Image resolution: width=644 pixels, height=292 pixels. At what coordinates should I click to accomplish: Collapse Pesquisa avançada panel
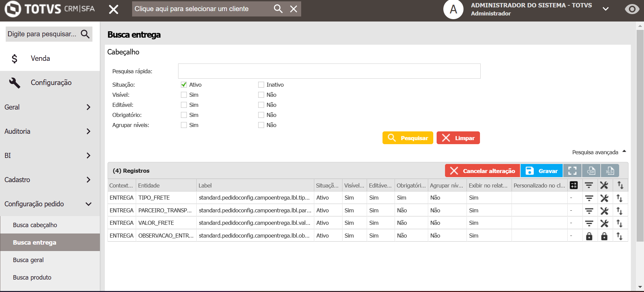pos(599,152)
